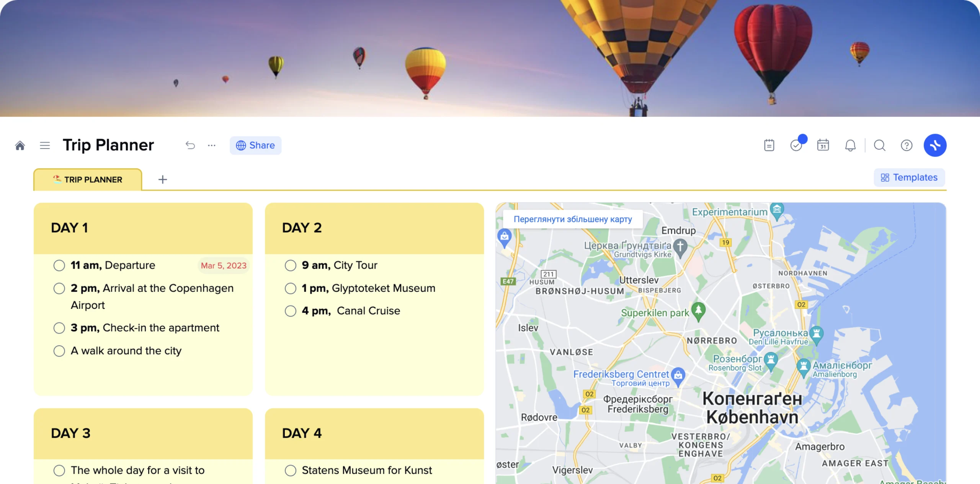Click the home navigation icon
Screen dimensions: 980x484
pyautogui.click(x=20, y=145)
